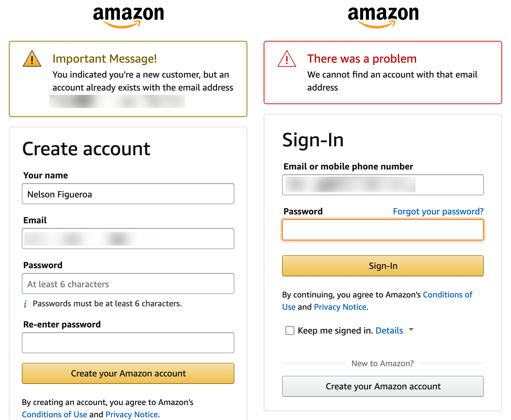Click the gray 'Create your Amazon account' button
511x420 pixels.
point(383,386)
